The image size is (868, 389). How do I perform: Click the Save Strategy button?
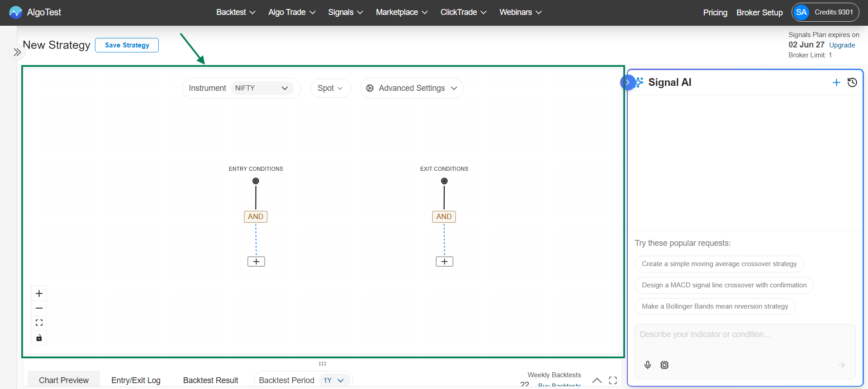pos(127,45)
